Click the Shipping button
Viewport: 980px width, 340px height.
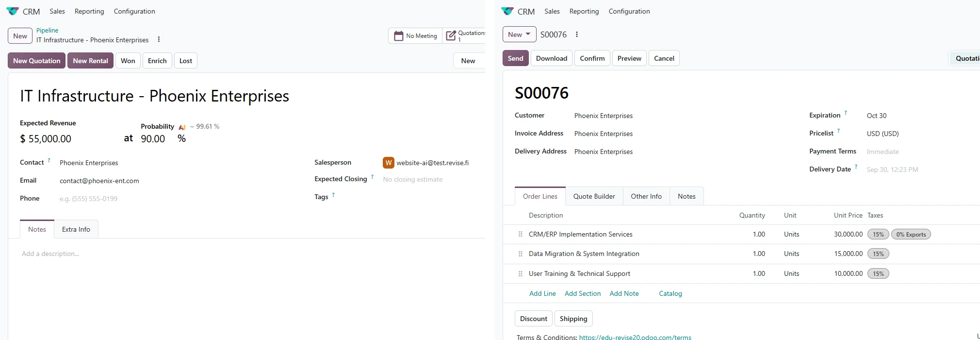click(x=573, y=319)
